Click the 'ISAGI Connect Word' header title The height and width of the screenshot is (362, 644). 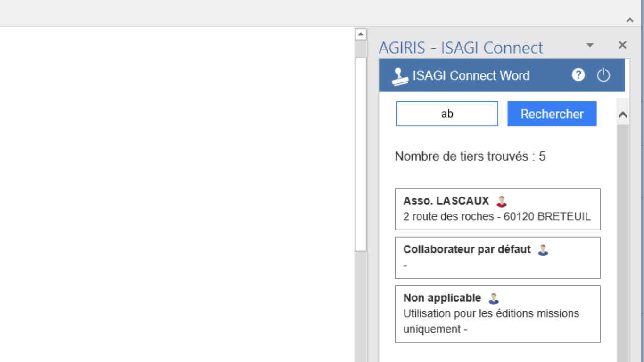pos(471,76)
